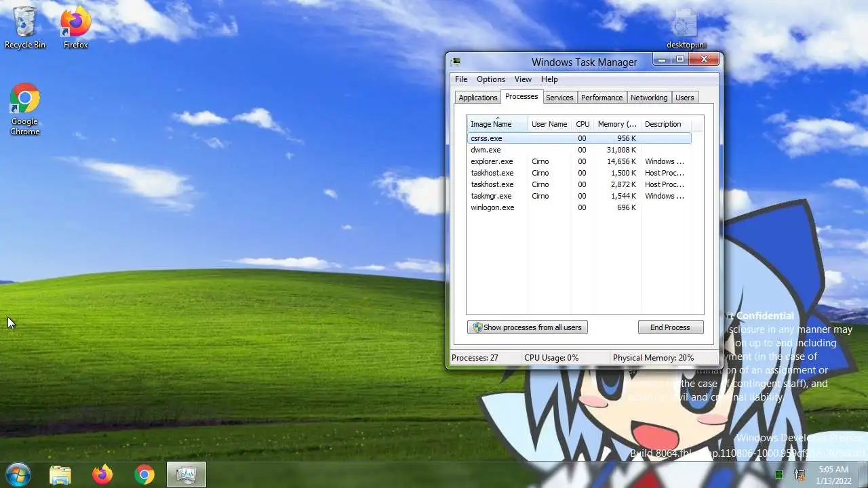Switch to the Performance tab
The width and height of the screenshot is (868, 488).
point(601,98)
